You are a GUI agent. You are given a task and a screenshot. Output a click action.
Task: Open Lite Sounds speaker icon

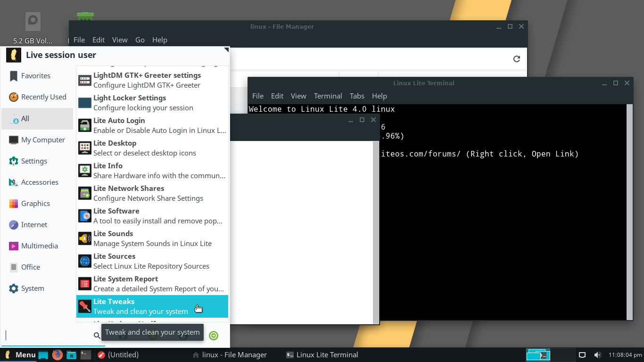(x=84, y=239)
